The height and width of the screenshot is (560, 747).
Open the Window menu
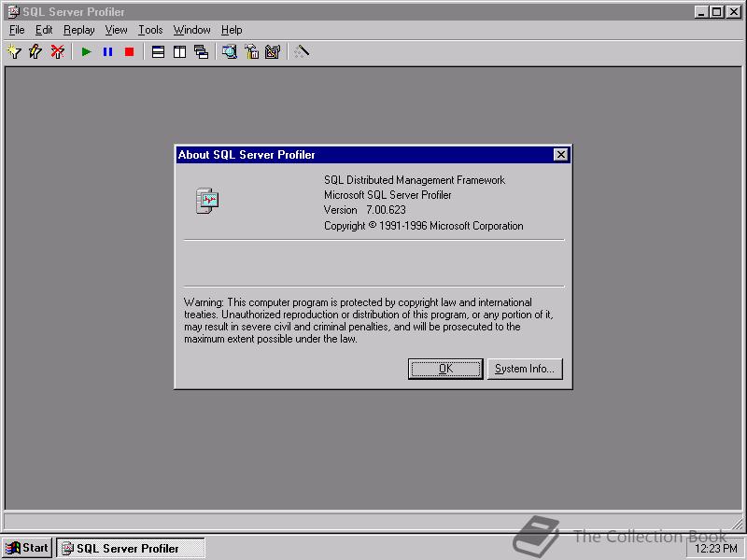point(192,30)
